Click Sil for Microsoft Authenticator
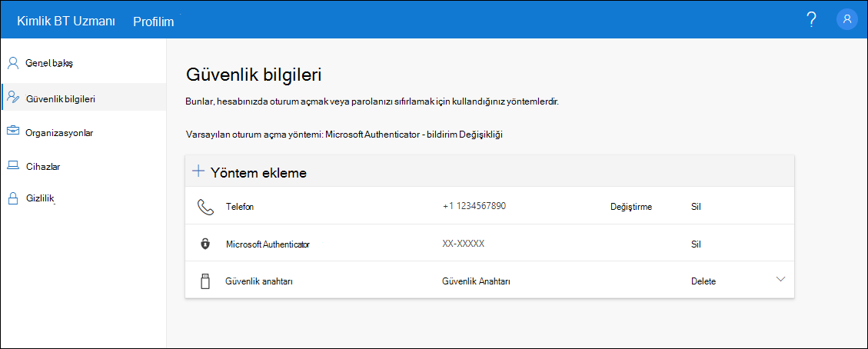The image size is (868, 349). tap(697, 244)
